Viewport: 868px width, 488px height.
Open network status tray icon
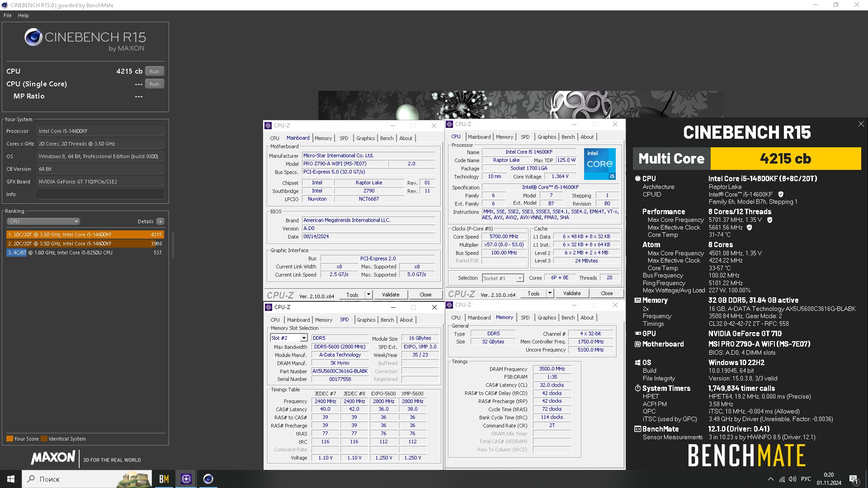pyautogui.click(x=782, y=479)
